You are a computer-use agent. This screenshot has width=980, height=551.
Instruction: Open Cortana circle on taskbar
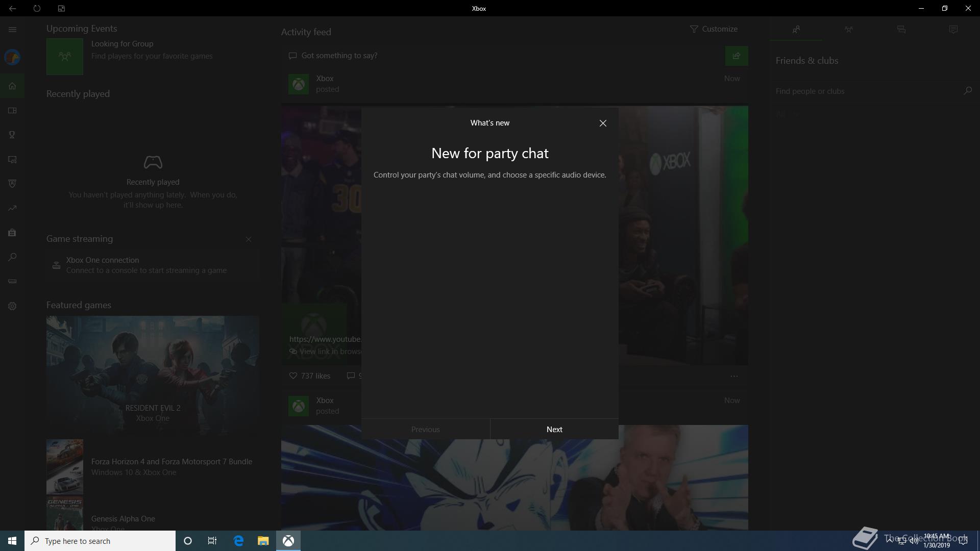pos(188,541)
